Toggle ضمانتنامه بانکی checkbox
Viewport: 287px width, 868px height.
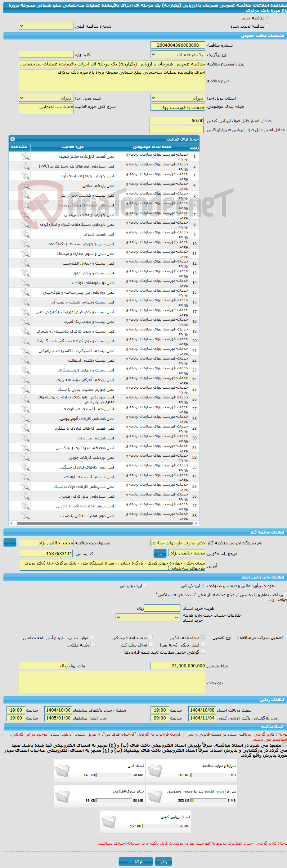point(203,637)
